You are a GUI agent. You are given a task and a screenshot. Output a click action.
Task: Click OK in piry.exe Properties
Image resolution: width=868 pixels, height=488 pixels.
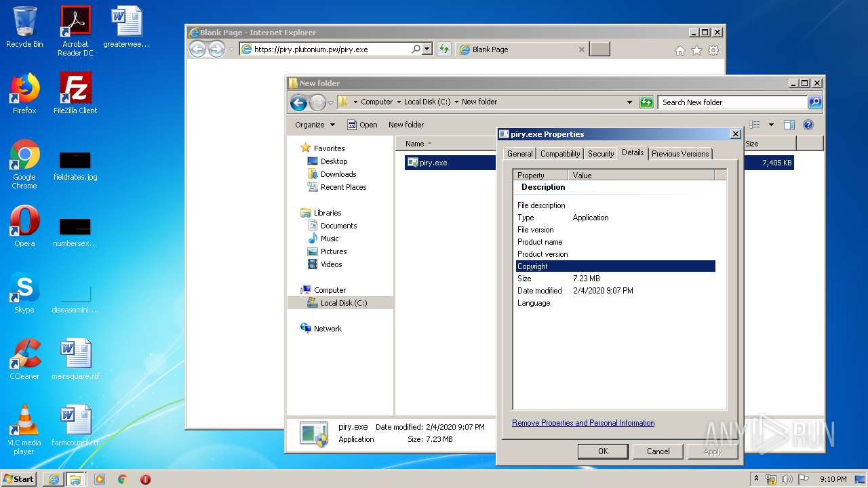click(x=603, y=451)
